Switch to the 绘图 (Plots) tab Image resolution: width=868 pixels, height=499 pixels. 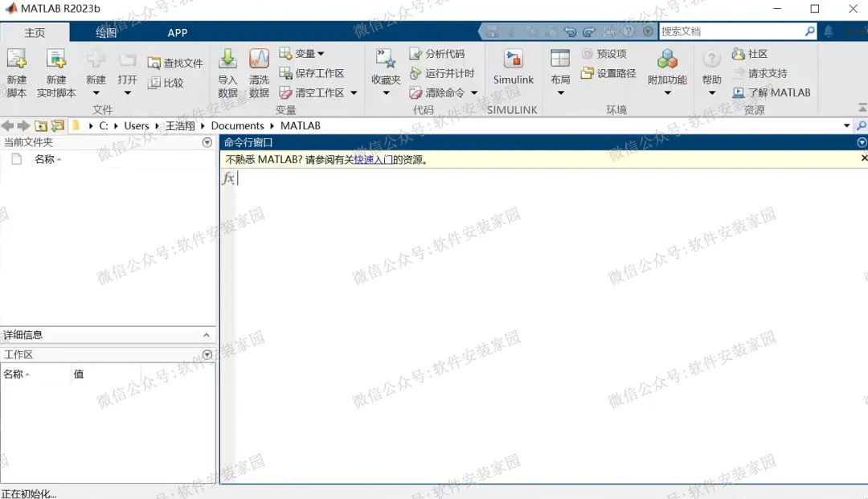pos(106,33)
